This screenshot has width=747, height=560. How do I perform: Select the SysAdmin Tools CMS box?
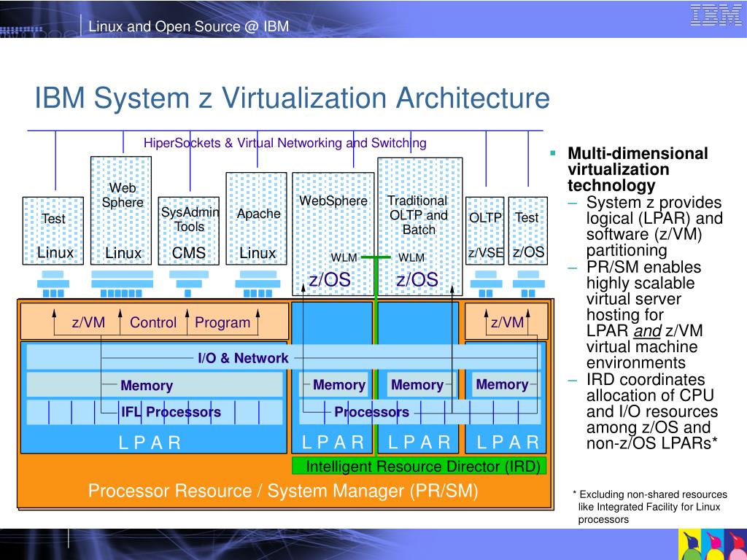[x=188, y=230]
